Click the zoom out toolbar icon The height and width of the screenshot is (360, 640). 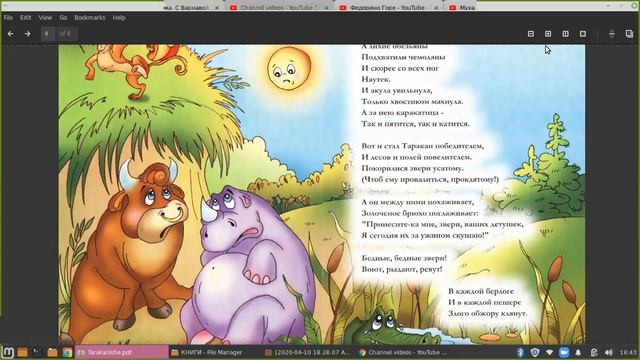point(531,34)
